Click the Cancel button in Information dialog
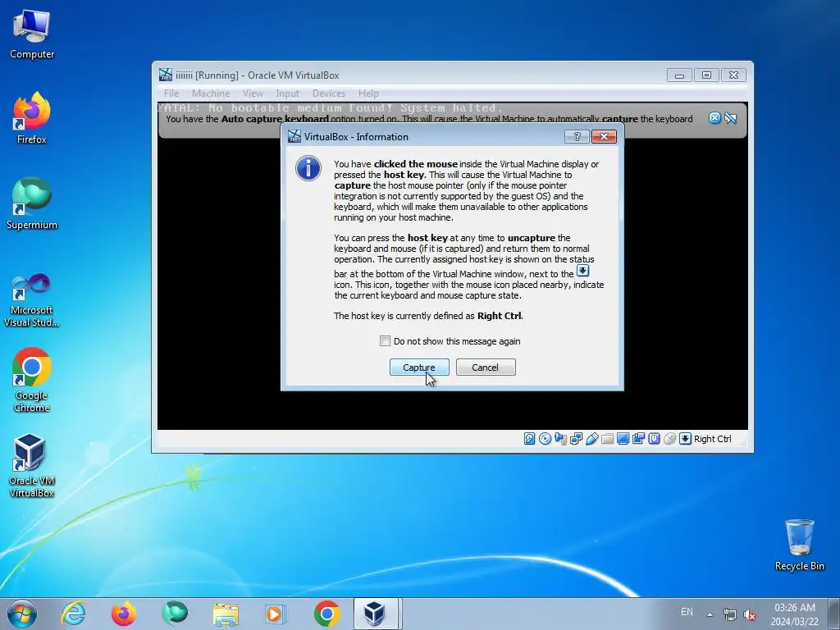This screenshot has height=630, width=840. 486,367
